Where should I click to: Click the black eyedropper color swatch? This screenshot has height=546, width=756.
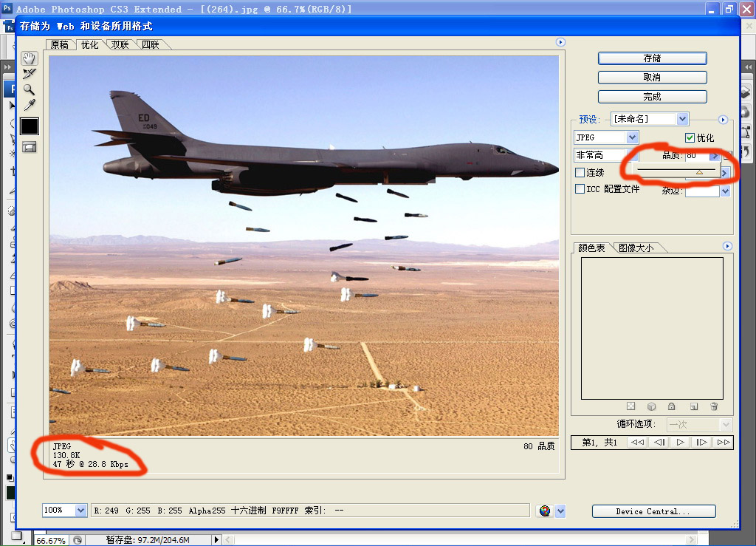(29, 126)
